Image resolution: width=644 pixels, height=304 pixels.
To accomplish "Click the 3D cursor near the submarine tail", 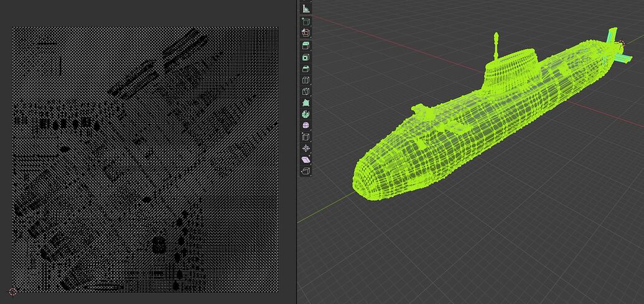I will click(621, 44).
